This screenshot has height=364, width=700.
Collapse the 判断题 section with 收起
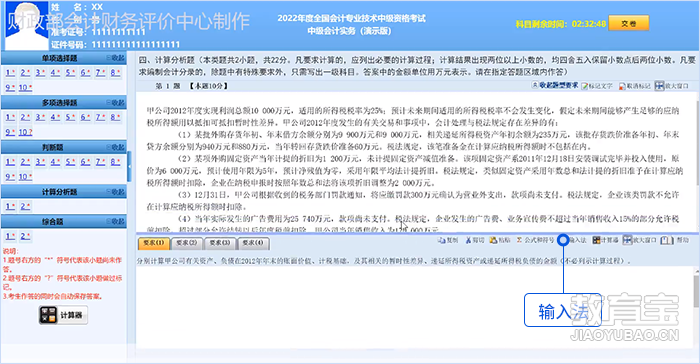tap(116, 147)
